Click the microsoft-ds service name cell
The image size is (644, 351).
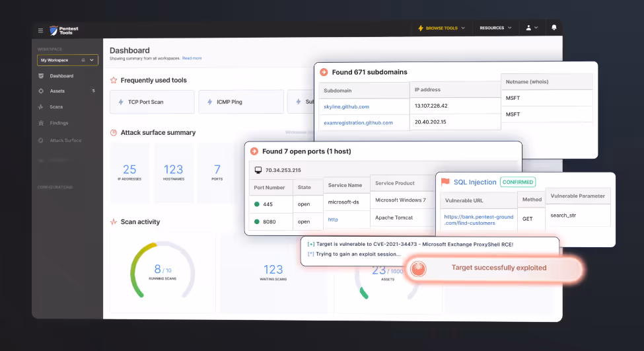[x=347, y=202]
